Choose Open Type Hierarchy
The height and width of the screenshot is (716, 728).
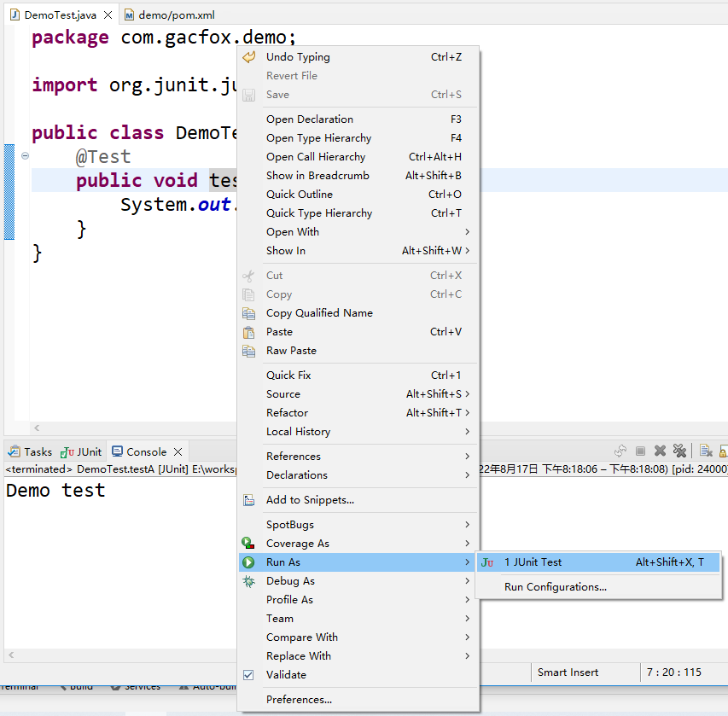[x=358, y=138]
